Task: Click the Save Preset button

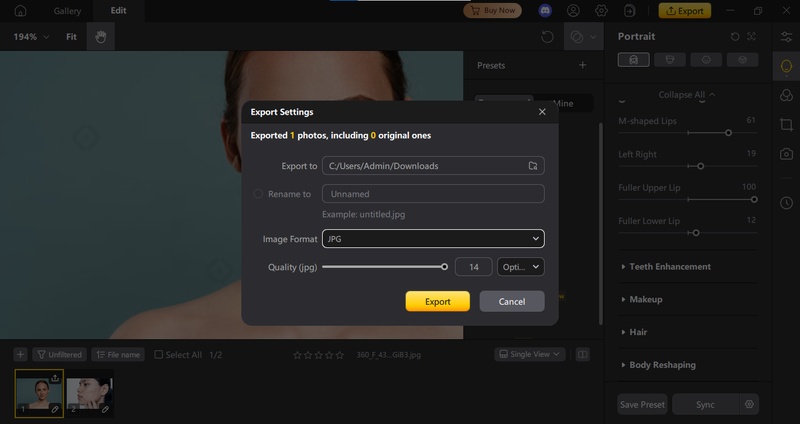Action: (642, 404)
